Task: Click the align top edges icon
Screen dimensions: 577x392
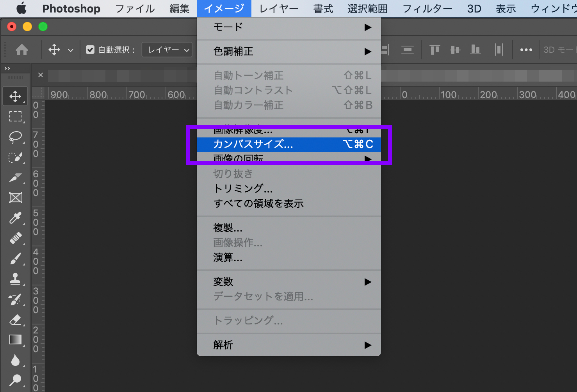Action: (435, 50)
